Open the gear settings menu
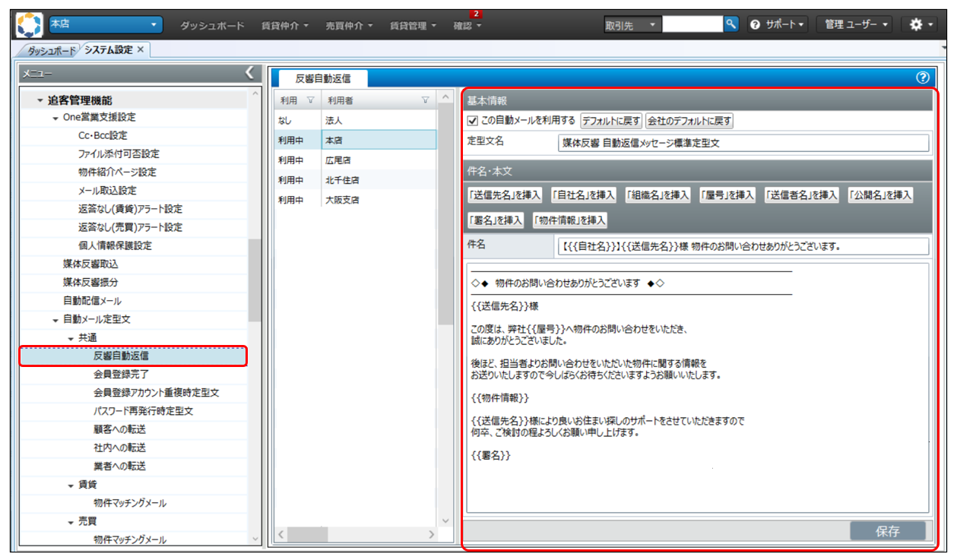 pos(921,24)
